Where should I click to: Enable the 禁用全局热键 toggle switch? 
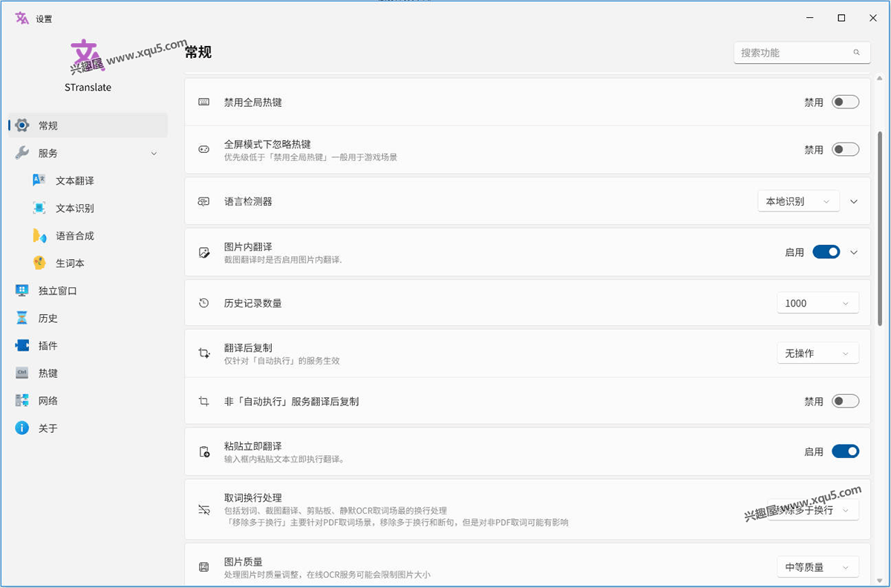[x=845, y=102]
